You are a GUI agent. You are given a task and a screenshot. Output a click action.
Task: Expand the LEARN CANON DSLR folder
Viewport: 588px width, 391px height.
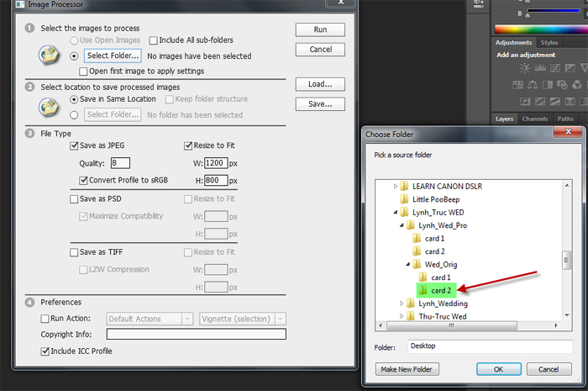[396, 186]
